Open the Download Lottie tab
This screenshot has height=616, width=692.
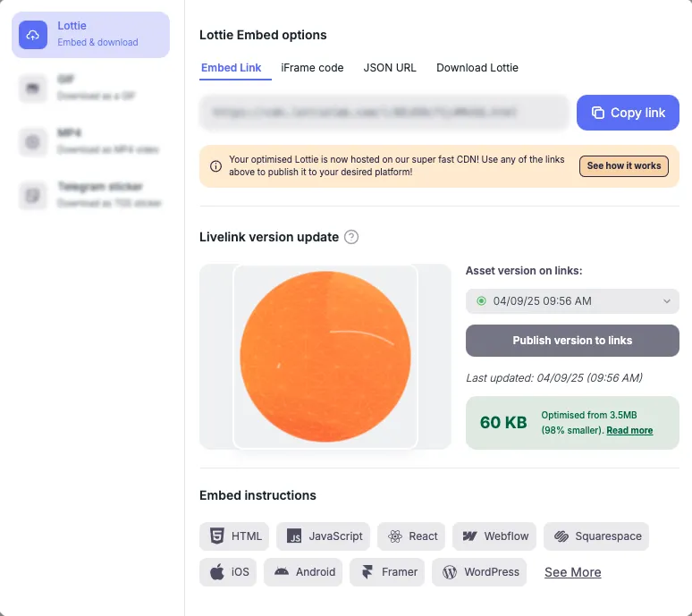tap(477, 68)
